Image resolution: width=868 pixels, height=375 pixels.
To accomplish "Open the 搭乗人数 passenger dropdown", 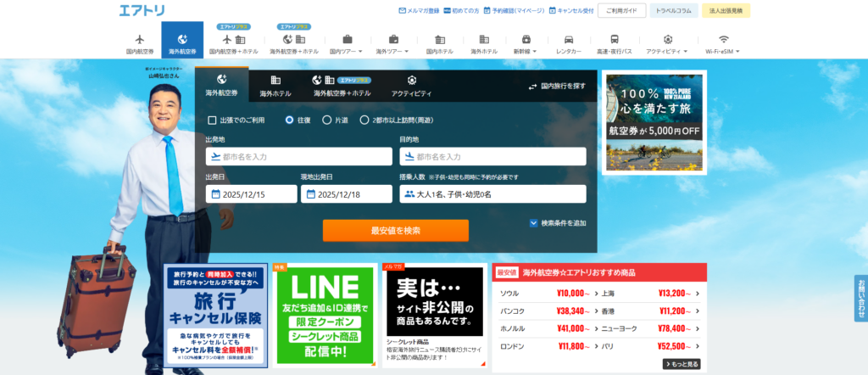I will (x=492, y=194).
